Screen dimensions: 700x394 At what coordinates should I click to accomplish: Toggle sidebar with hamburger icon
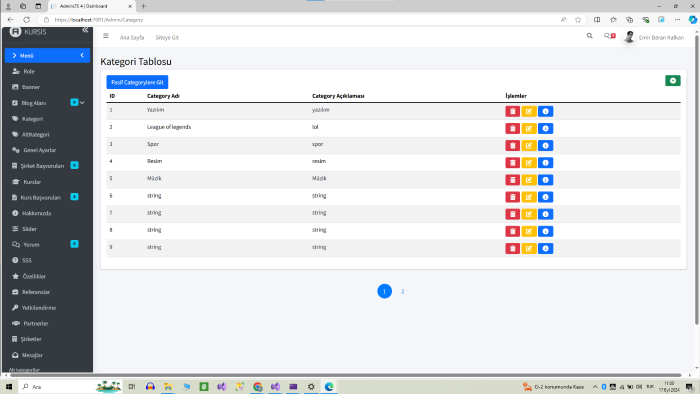(106, 36)
